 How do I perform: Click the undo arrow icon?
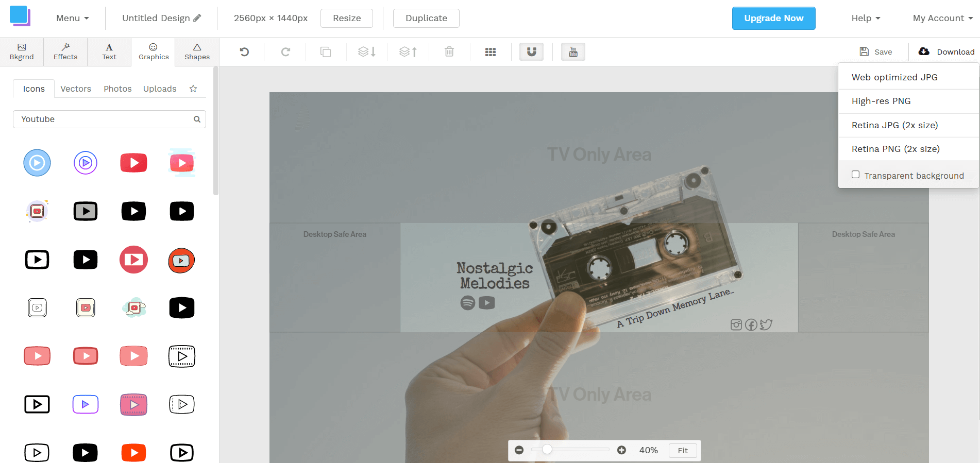tap(244, 52)
